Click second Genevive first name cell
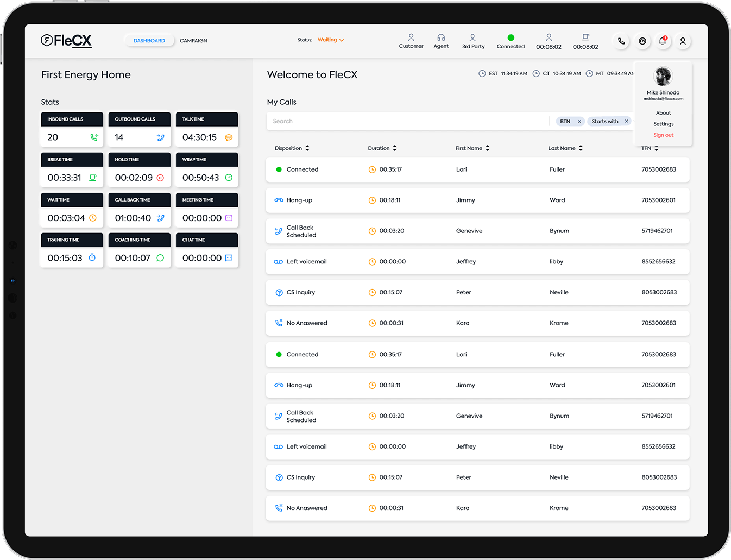Image resolution: width=731 pixels, height=560 pixels. (469, 416)
